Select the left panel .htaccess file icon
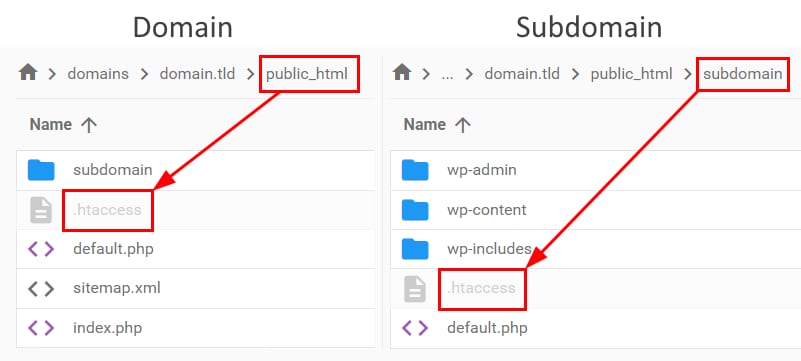The height and width of the screenshot is (361, 801). (x=41, y=210)
